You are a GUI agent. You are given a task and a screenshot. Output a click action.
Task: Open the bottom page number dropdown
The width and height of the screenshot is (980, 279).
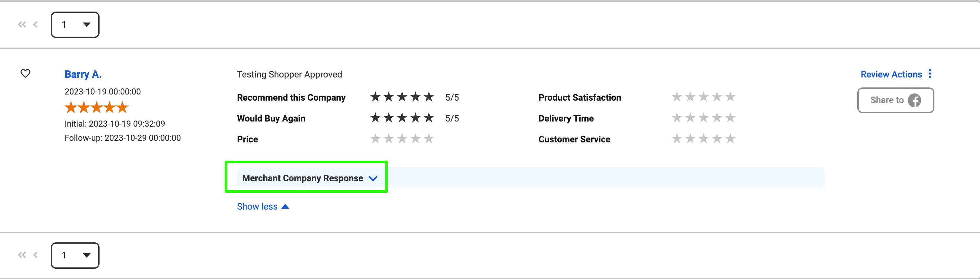[x=75, y=256]
